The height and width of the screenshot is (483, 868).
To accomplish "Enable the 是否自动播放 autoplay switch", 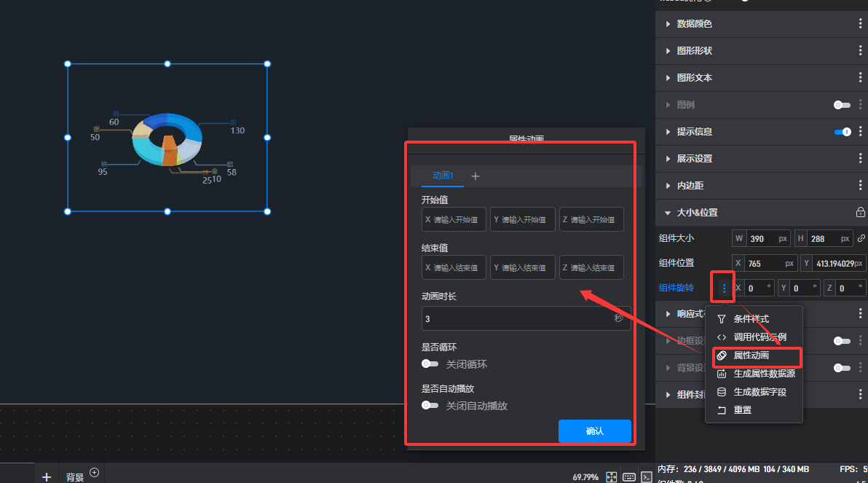I will click(x=430, y=406).
